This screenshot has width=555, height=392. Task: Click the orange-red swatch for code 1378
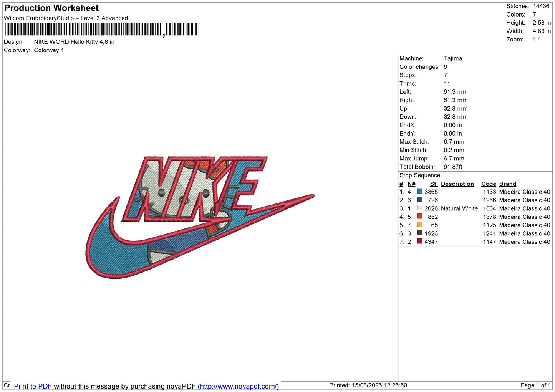point(420,217)
